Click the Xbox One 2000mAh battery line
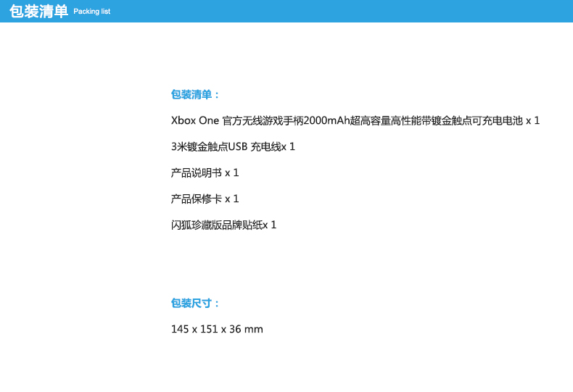 tap(355, 120)
